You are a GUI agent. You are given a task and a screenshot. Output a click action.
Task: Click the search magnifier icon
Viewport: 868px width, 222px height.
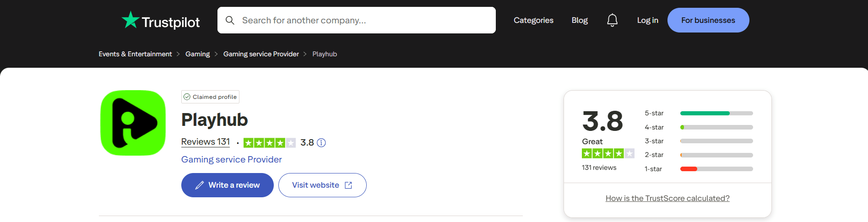230,20
